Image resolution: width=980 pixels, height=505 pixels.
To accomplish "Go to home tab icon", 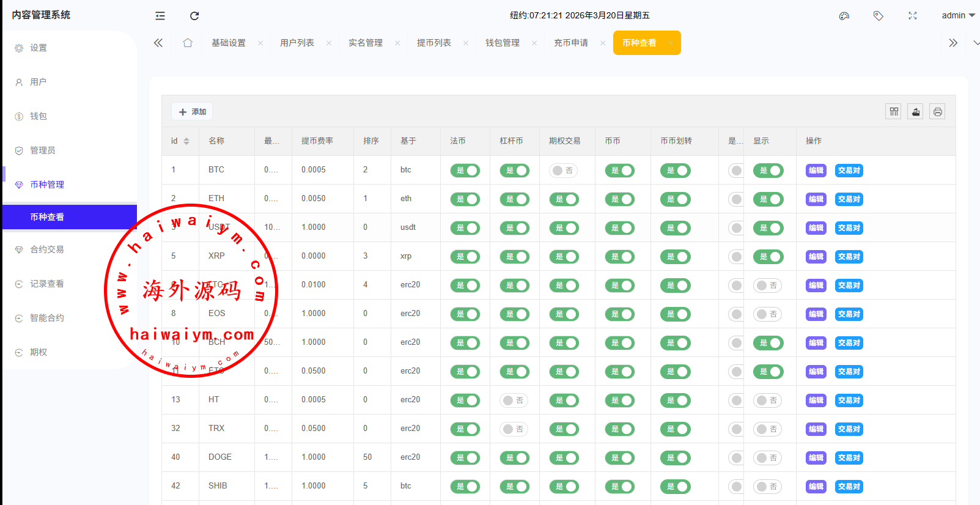I will click(188, 43).
